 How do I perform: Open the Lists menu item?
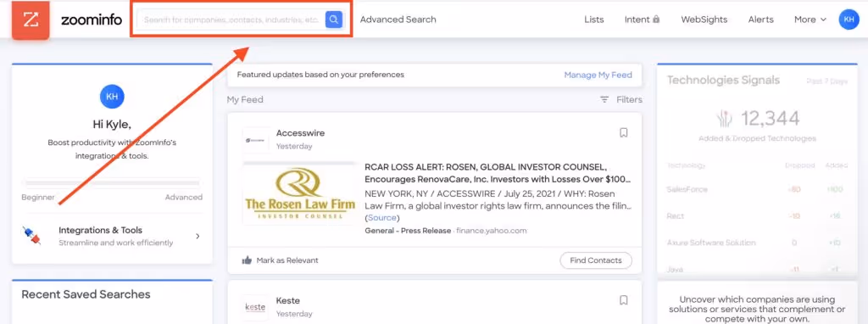(x=594, y=20)
